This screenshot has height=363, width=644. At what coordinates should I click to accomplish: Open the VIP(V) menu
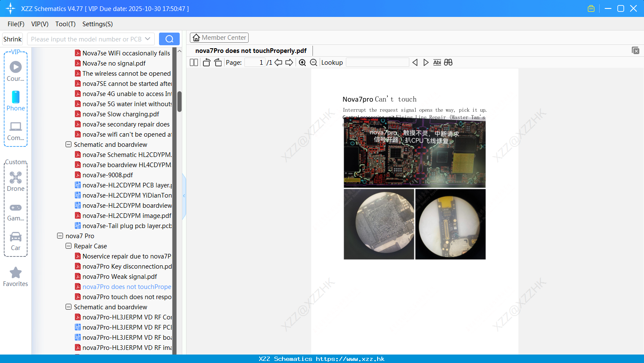coord(40,24)
